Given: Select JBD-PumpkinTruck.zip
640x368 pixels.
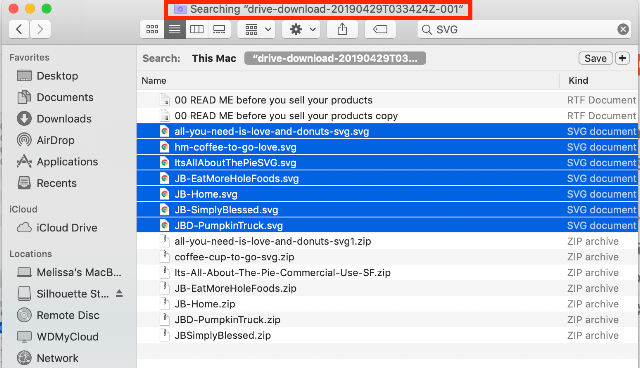Looking at the screenshot, I should (387, 320).
